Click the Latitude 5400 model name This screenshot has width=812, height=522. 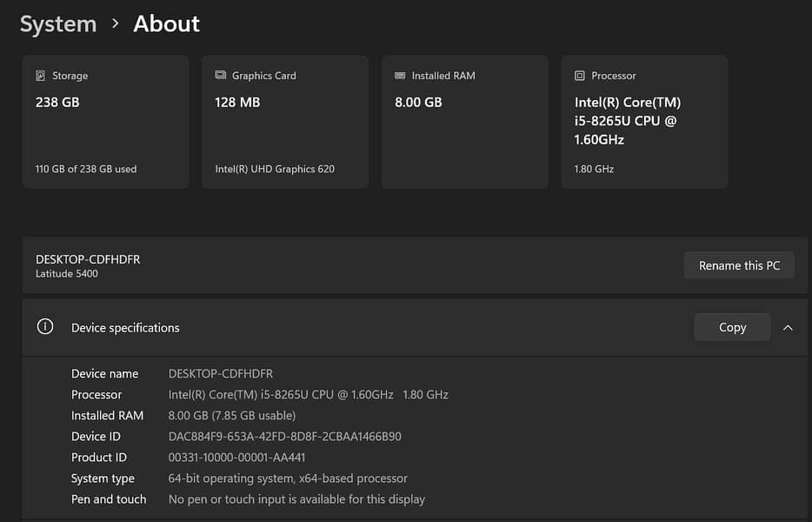(67, 274)
